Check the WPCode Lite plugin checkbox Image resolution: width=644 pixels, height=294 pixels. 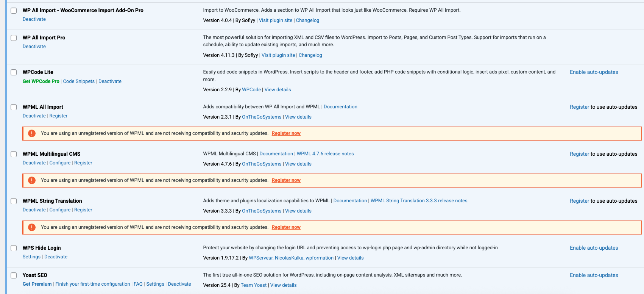pos(14,72)
